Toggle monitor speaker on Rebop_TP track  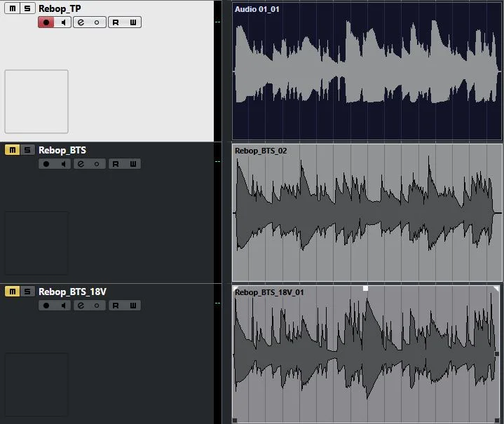(x=63, y=22)
